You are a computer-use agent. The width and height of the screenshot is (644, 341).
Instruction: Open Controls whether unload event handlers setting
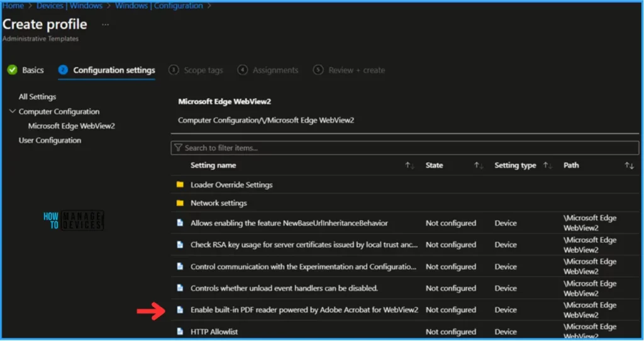[x=284, y=288]
